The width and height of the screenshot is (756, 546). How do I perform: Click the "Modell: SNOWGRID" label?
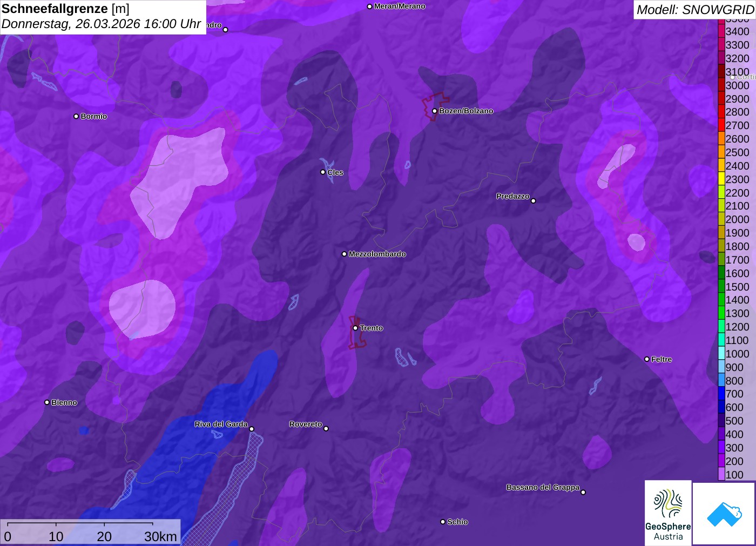pyautogui.click(x=695, y=10)
